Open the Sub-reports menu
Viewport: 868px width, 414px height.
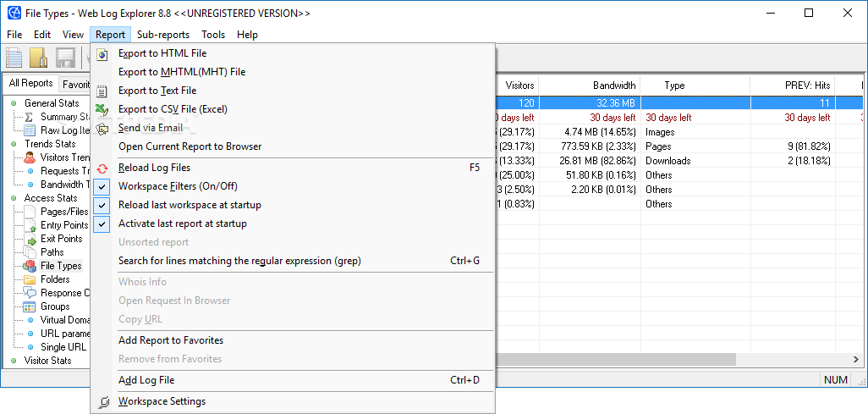click(x=163, y=35)
